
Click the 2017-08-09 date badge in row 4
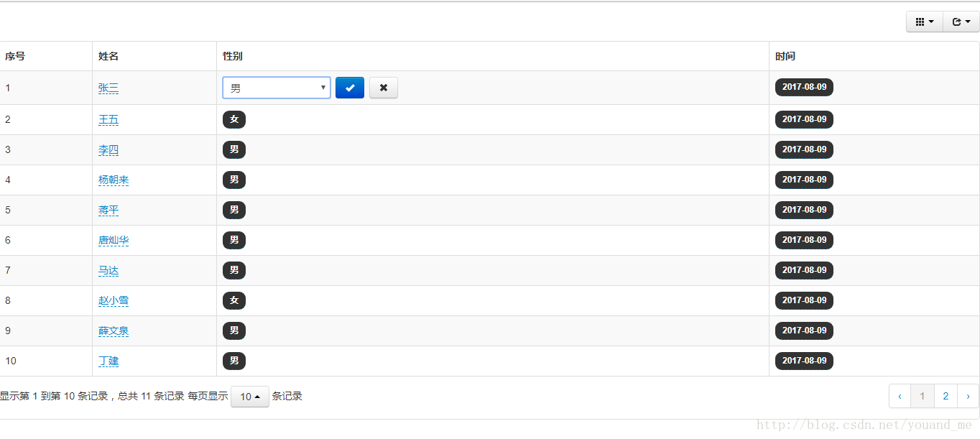(x=804, y=180)
